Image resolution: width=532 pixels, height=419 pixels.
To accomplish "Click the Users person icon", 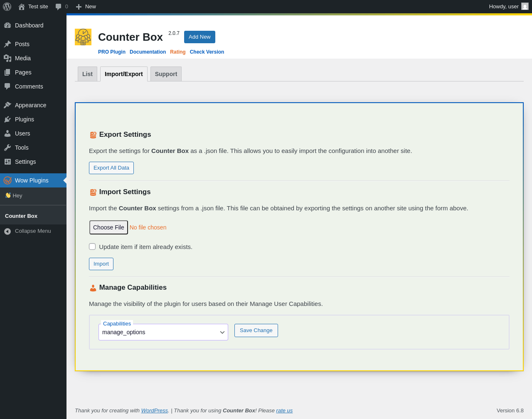I will point(7,133).
